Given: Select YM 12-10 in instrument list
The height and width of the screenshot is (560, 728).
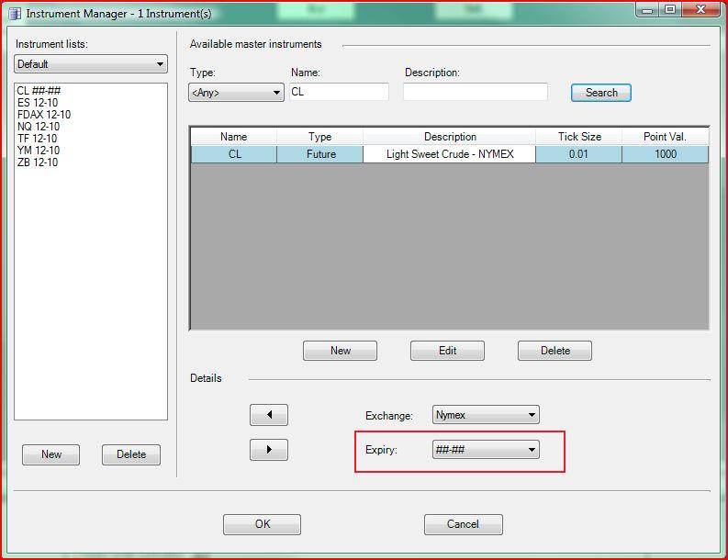Looking at the screenshot, I should click(39, 151).
